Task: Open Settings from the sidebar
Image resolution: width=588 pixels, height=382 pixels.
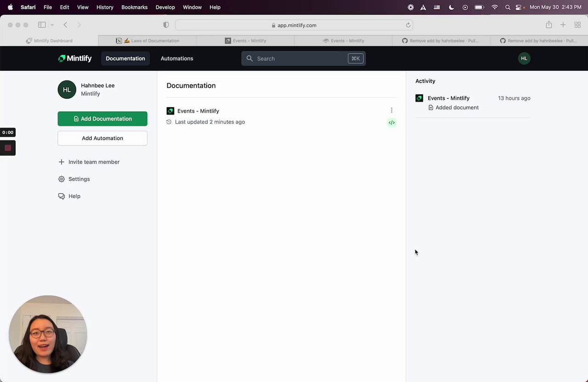Action: 79,179
